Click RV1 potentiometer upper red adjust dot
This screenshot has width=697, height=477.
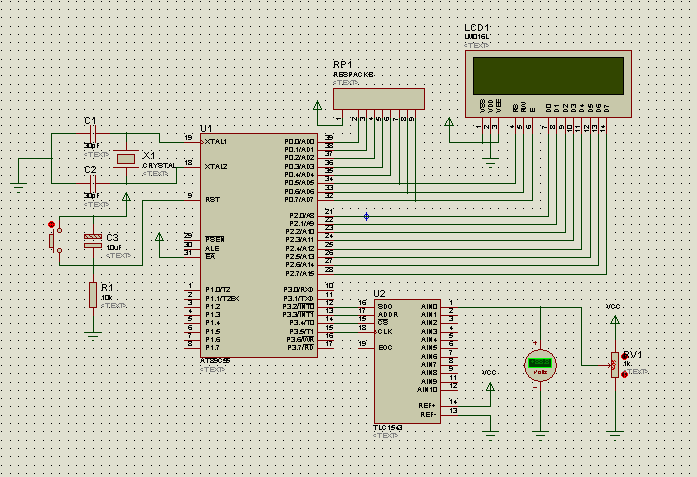coord(626,355)
